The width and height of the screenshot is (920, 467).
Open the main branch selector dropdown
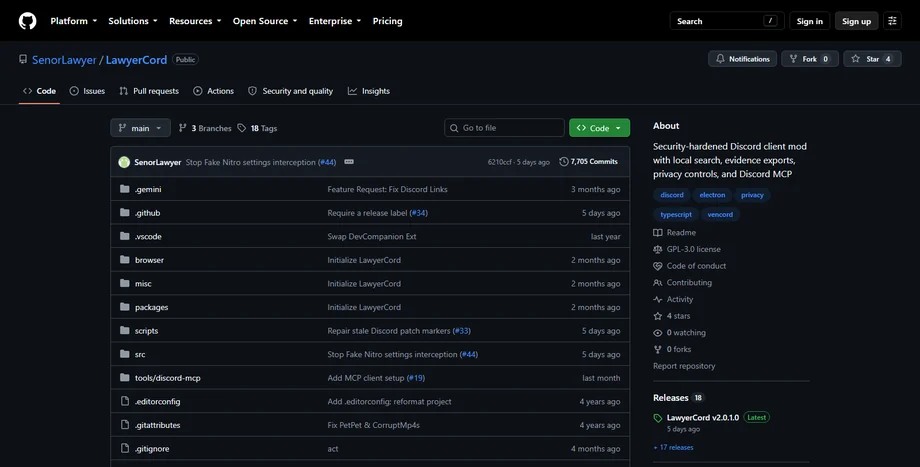pyautogui.click(x=140, y=128)
